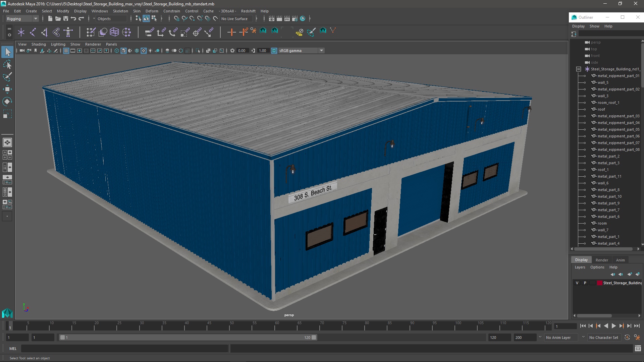This screenshot has width=644, height=362.
Task: Click the Shading menu item
Action: (39, 44)
